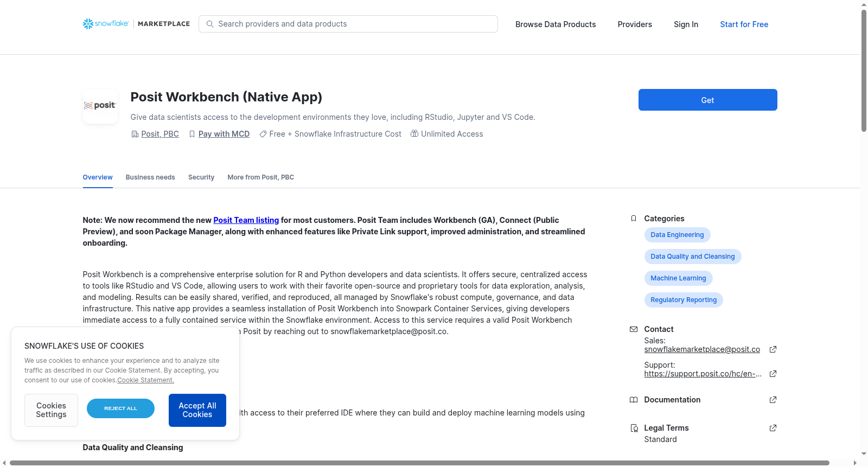Click the price tag icon

point(263,134)
